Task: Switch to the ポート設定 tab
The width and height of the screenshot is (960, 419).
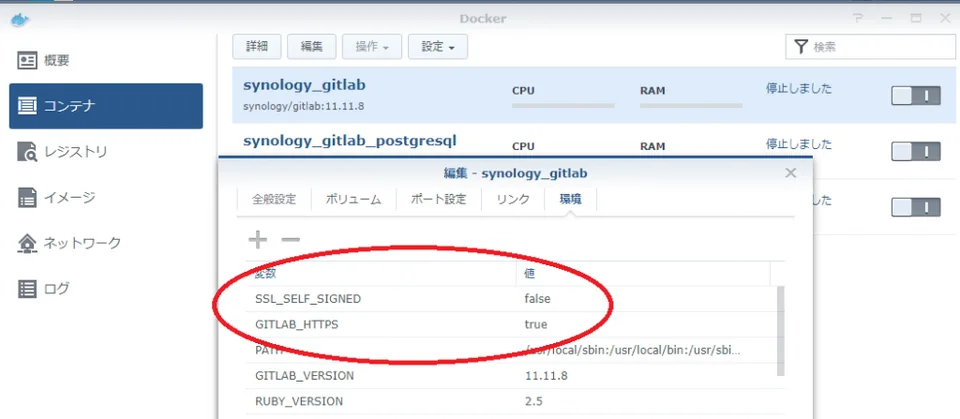Action: (x=438, y=200)
